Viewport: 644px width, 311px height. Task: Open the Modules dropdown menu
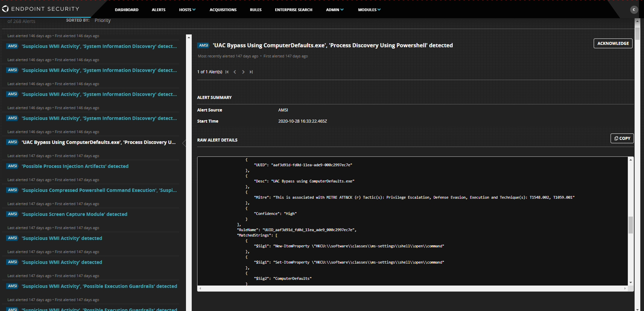coord(369,10)
